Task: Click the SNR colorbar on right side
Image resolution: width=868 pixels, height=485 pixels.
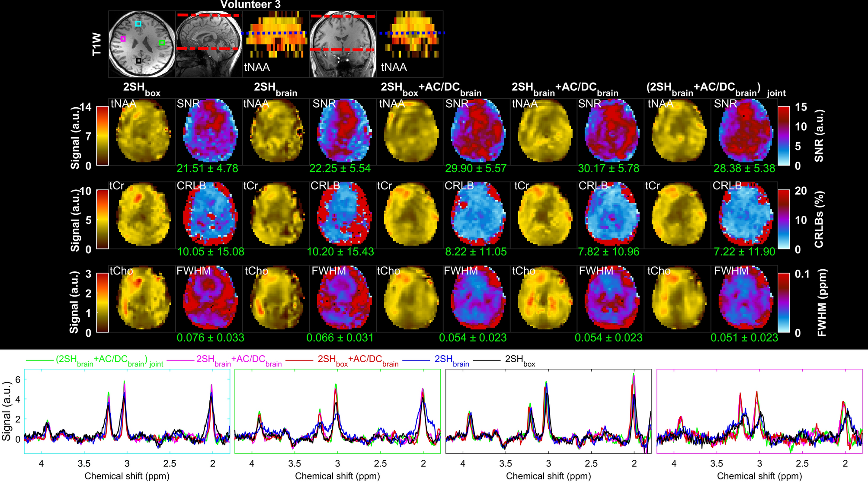Action: coord(784,136)
